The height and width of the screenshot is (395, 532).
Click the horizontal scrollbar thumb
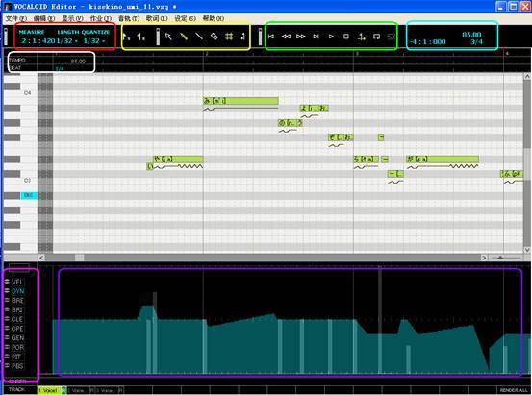click(80, 258)
